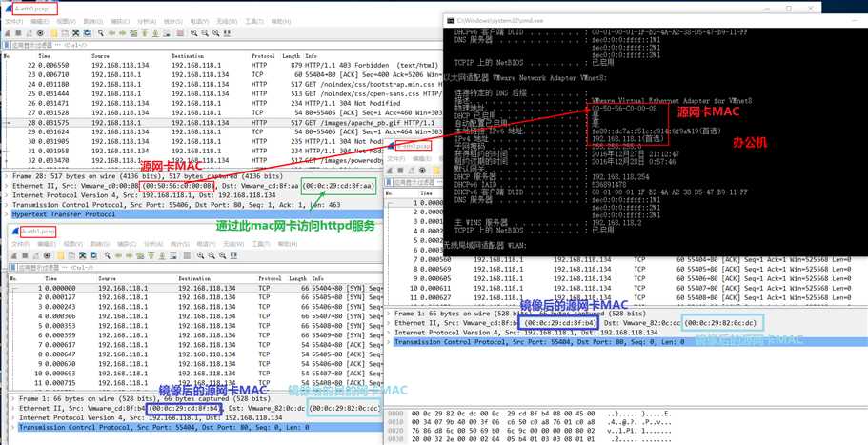Image resolution: width=868 pixels, height=445 pixels.
Task: Expand Frame 1 details in A-eth1.pcap
Action: 13,398
